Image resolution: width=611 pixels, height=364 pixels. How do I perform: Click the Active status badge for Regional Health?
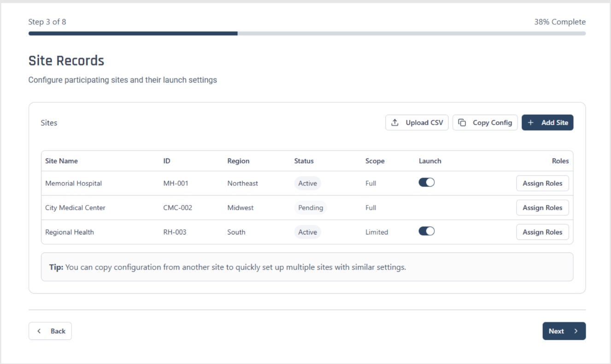[307, 232]
